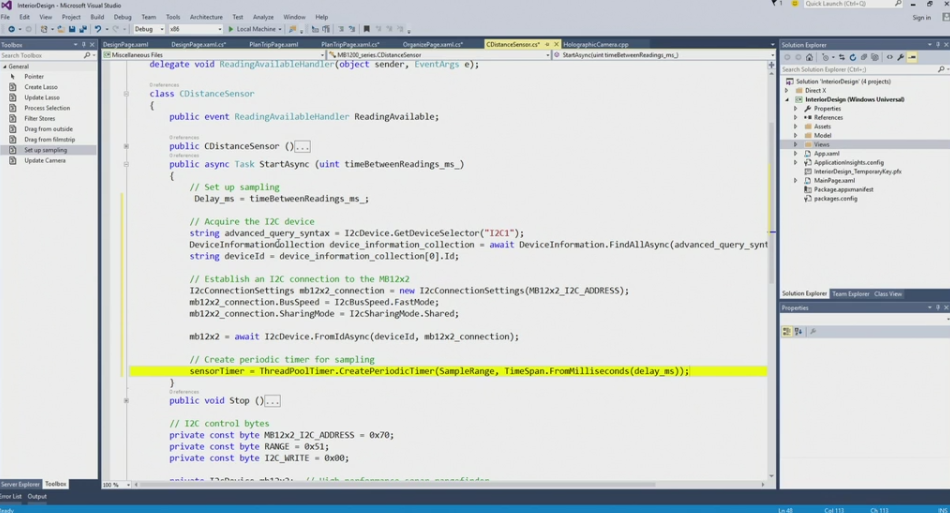Click Sign in link

tap(922, 18)
